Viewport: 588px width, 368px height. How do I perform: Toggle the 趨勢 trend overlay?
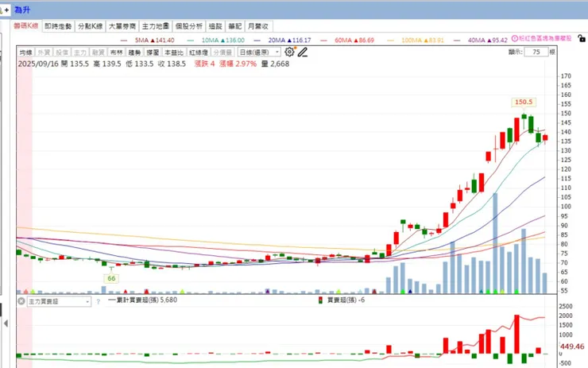pos(134,52)
